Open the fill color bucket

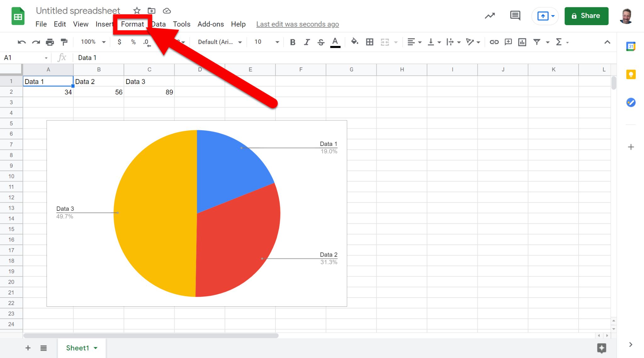point(354,42)
